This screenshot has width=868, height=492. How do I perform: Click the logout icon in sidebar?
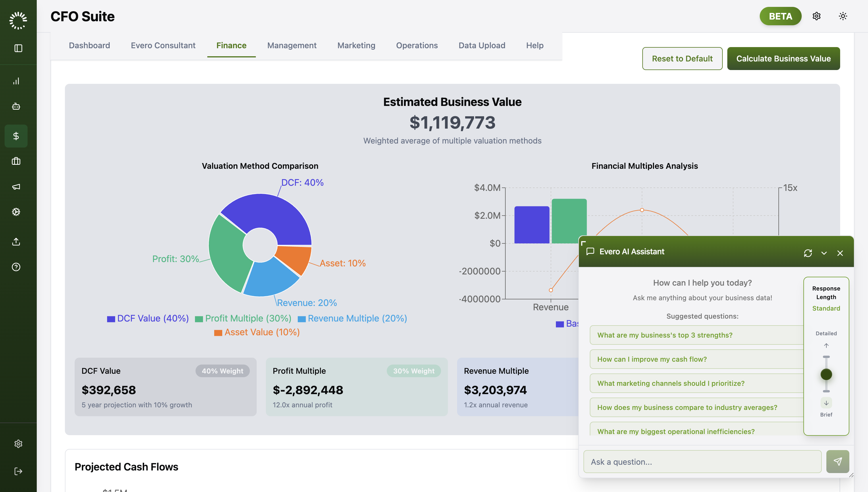pyautogui.click(x=18, y=471)
